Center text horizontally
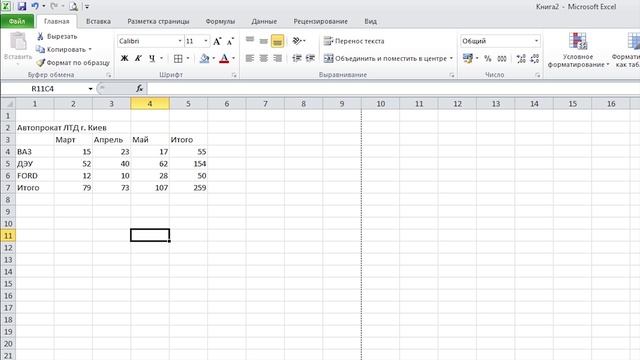This screenshot has height=360, width=640. click(264, 58)
